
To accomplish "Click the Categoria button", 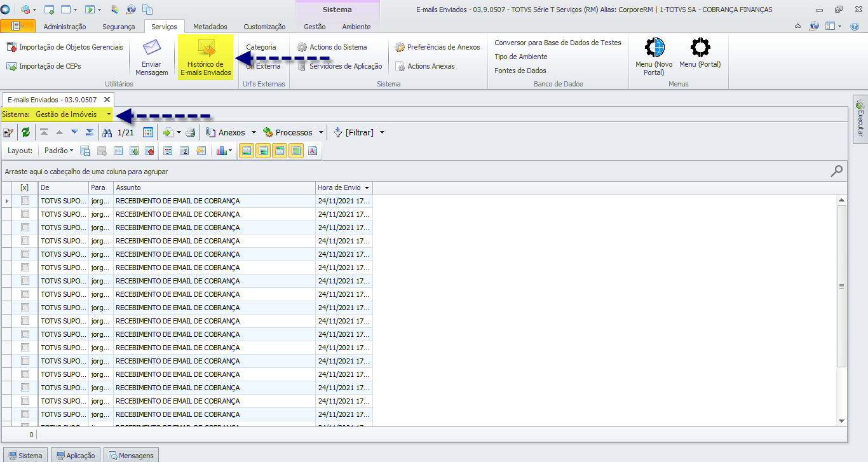I will 261,47.
